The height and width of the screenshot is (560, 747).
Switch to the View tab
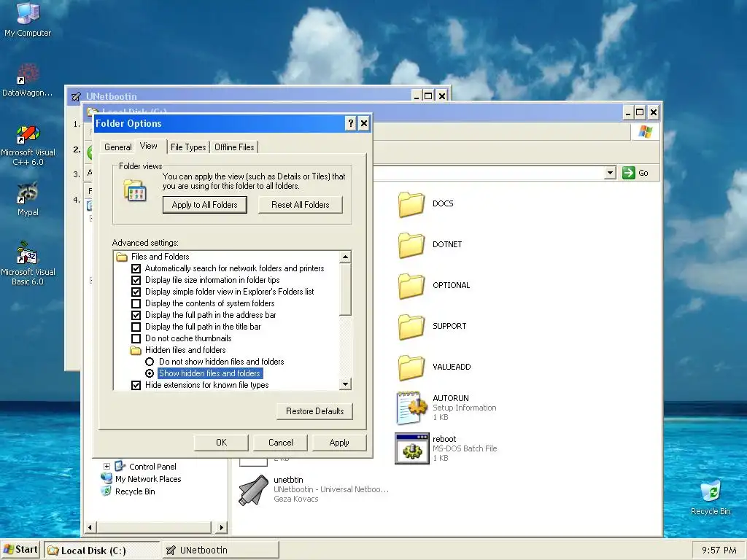pyautogui.click(x=149, y=146)
